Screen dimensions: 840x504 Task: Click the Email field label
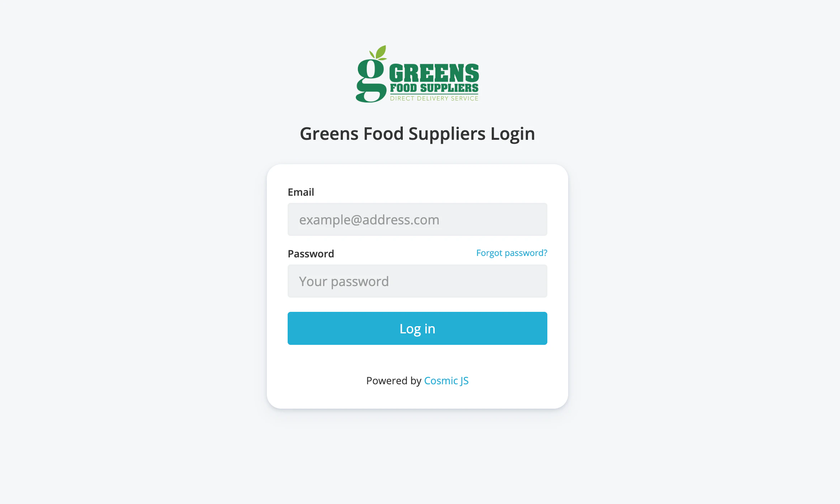(301, 192)
